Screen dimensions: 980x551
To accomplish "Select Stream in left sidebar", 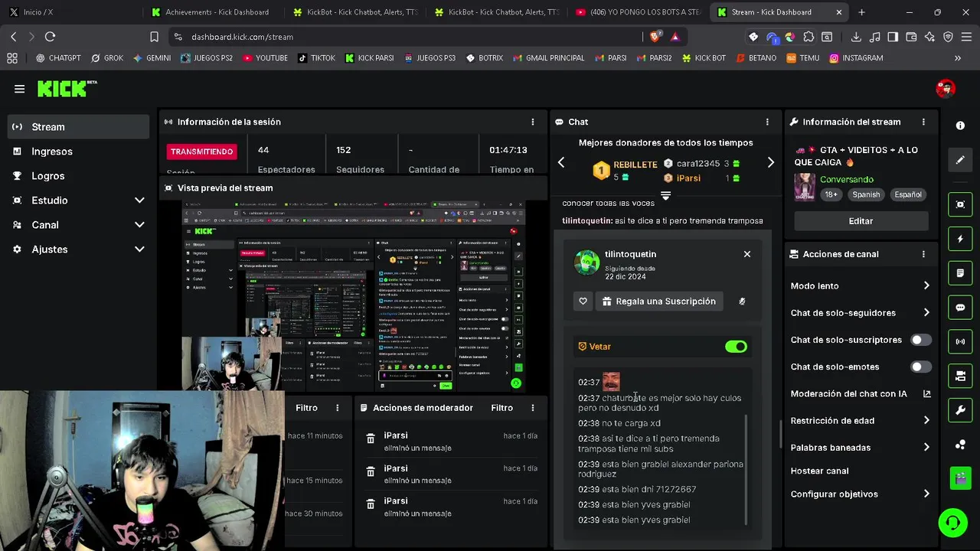I will pos(78,127).
